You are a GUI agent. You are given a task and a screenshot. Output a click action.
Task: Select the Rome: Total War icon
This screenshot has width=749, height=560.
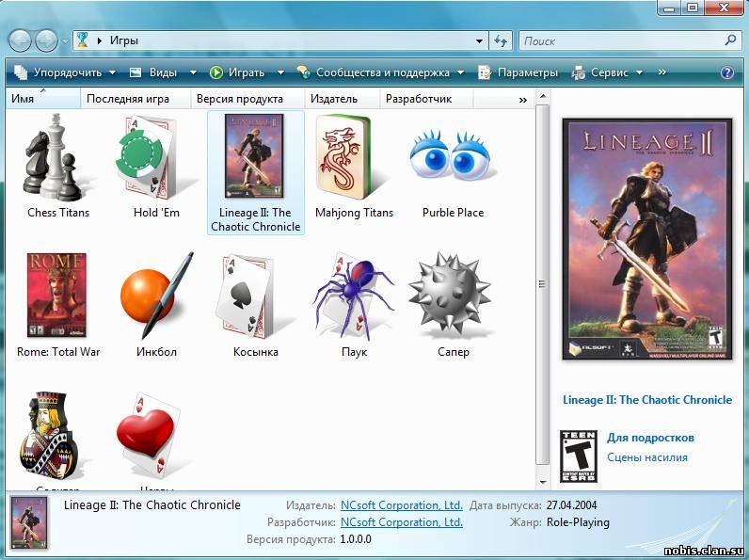pos(56,295)
